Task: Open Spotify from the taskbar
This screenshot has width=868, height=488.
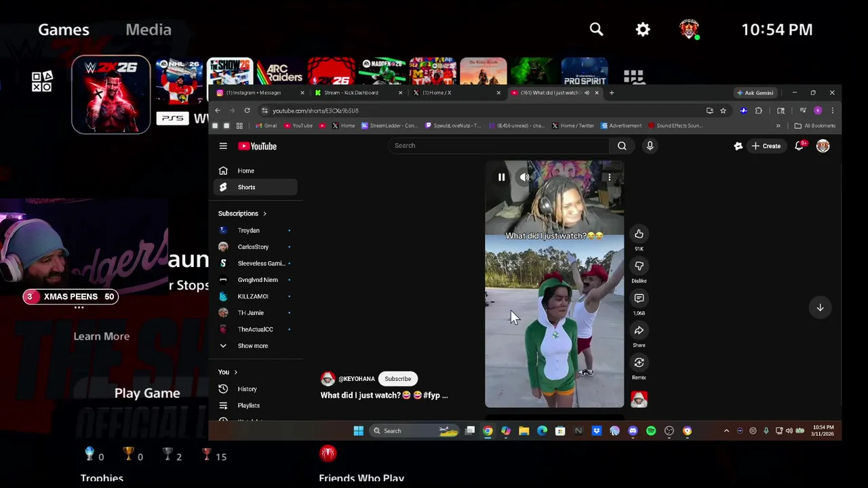Action: click(x=651, y=431)
